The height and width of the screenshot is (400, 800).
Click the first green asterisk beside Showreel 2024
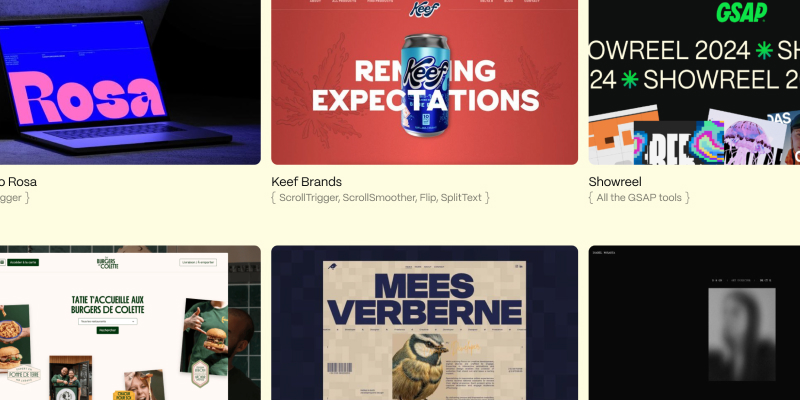[x=764, y=50]
